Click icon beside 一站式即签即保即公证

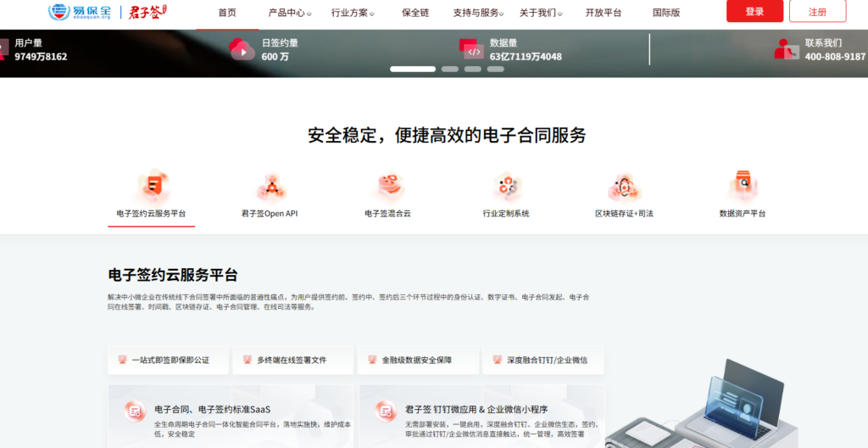[x=122, y=360]
